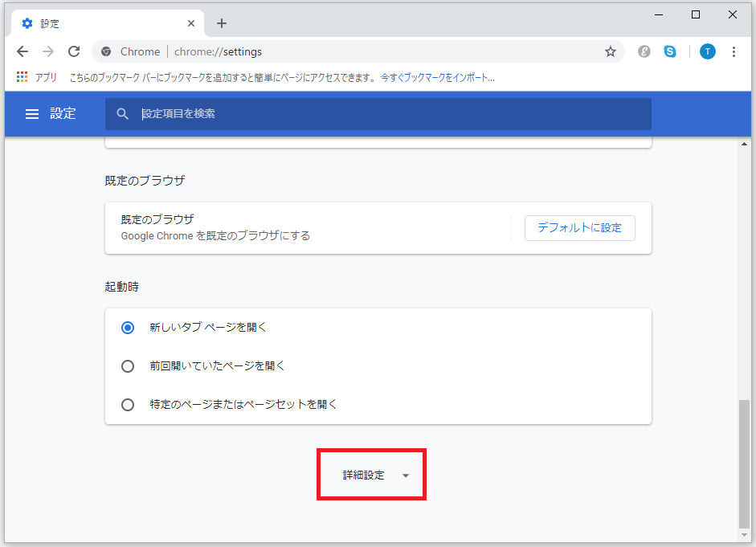Viewport: 756px width, 547px height.
Task: Open the アプリ shortcut in bookmarks bar
Action: click(x=37, y=78)
